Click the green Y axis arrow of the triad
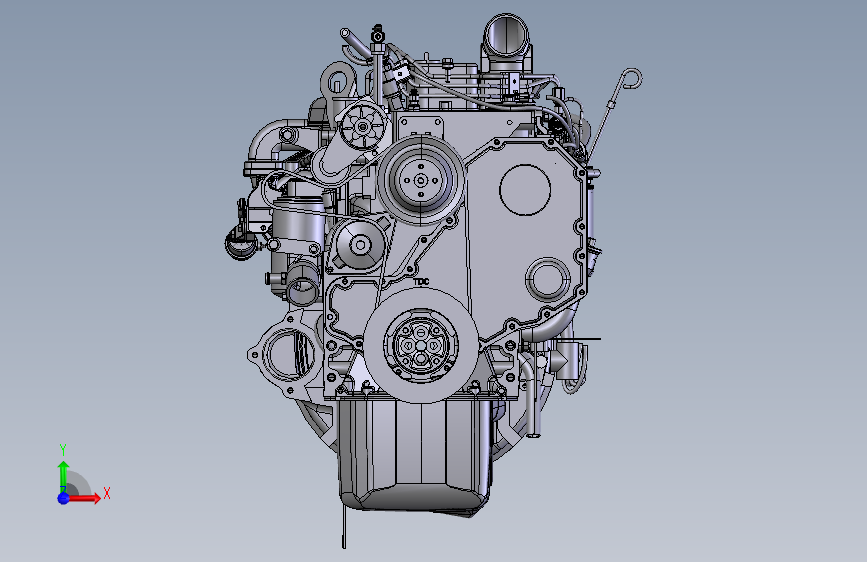The image size is (867, 562). coord(63,476)
